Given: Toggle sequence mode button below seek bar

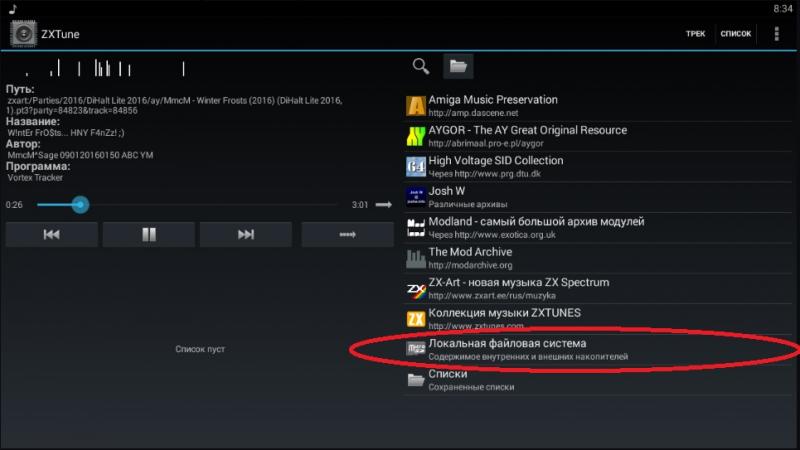Looking at the screenshot, I should (348, 235).
